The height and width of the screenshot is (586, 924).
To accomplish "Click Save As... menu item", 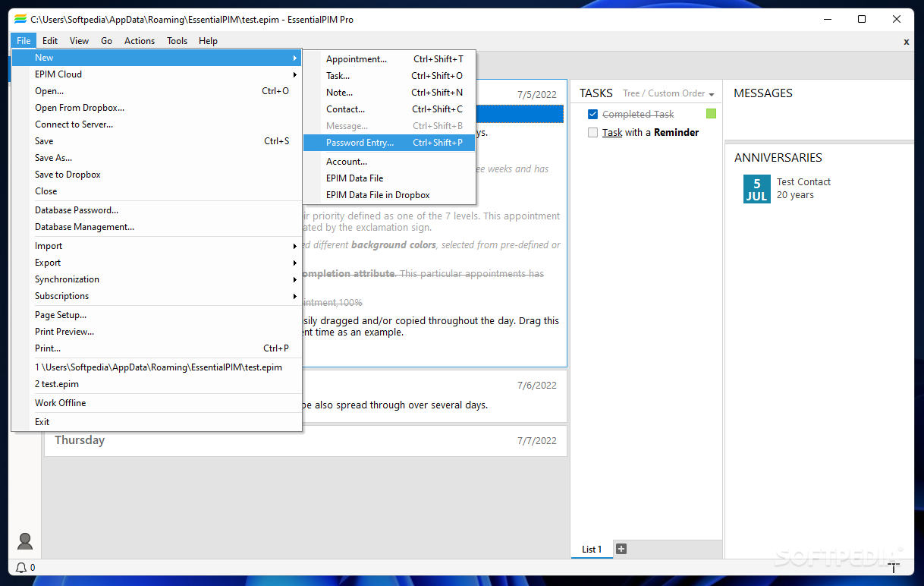I will 157,158.
